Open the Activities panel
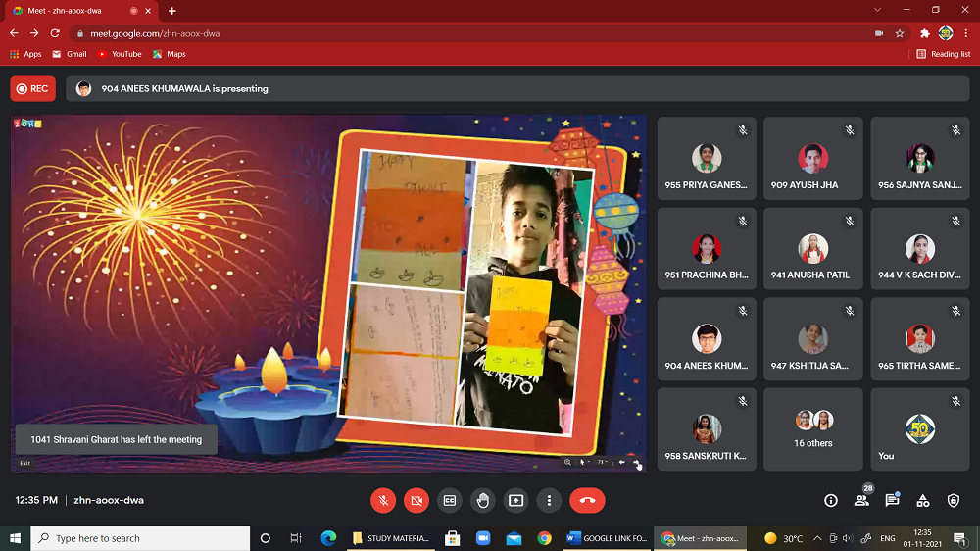The width and height of the screenshot is (980, 551). tap(923, 500)
